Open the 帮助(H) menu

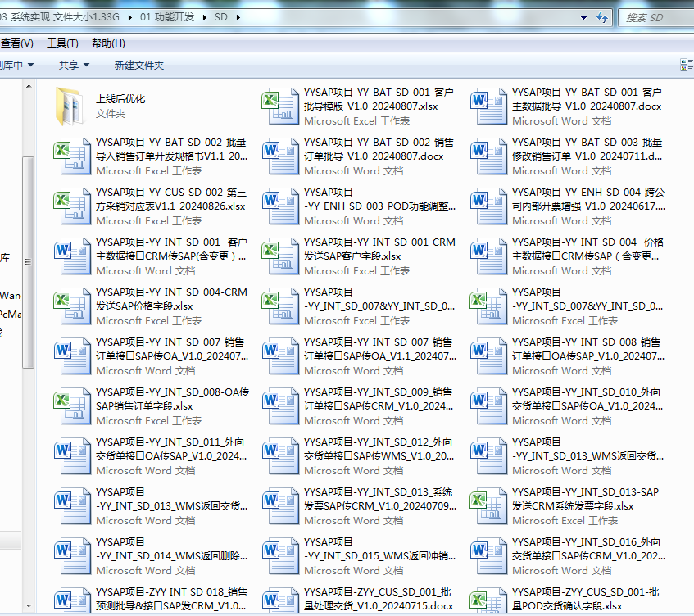(108, 43)
